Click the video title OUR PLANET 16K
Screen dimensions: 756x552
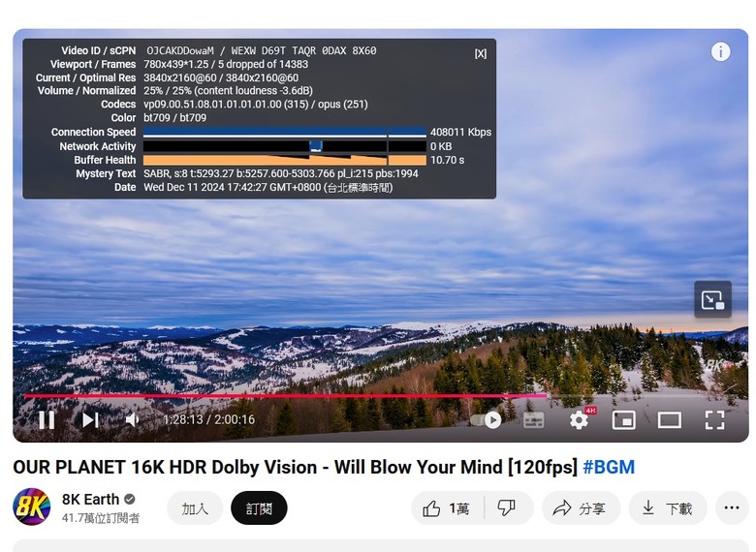point(295,467)
